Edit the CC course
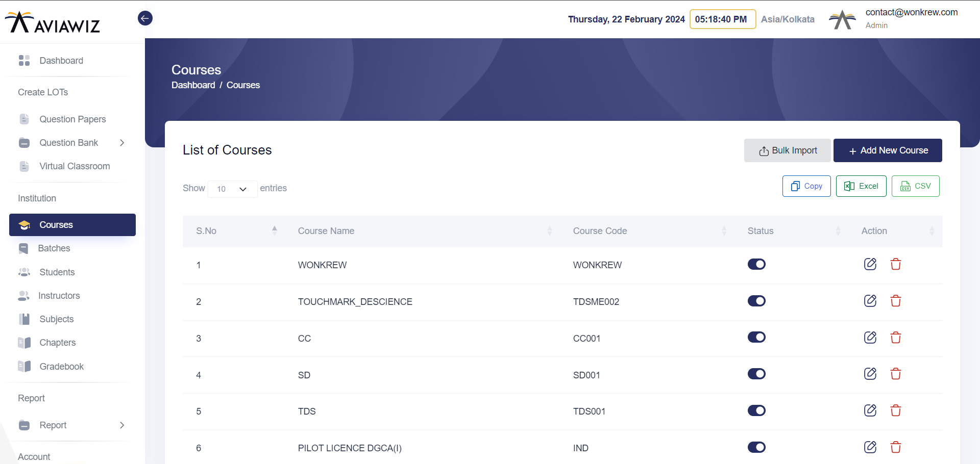 point(870,338)
